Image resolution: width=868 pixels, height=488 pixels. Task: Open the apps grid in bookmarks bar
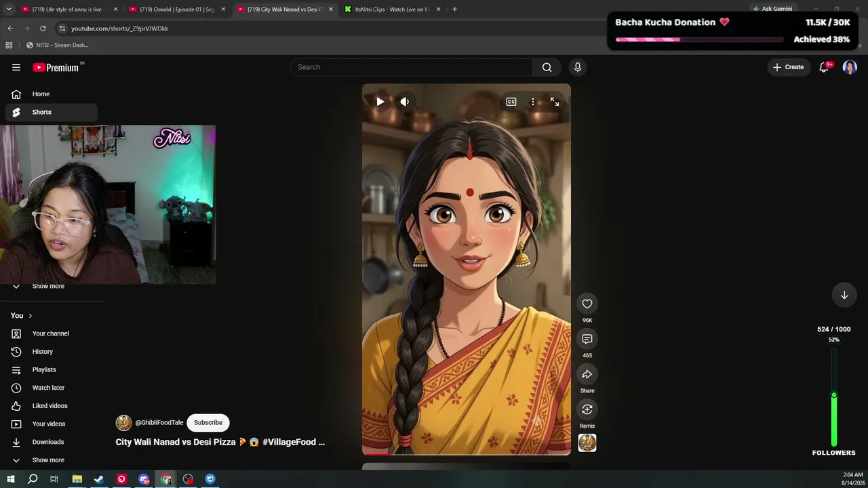(9, 45)
